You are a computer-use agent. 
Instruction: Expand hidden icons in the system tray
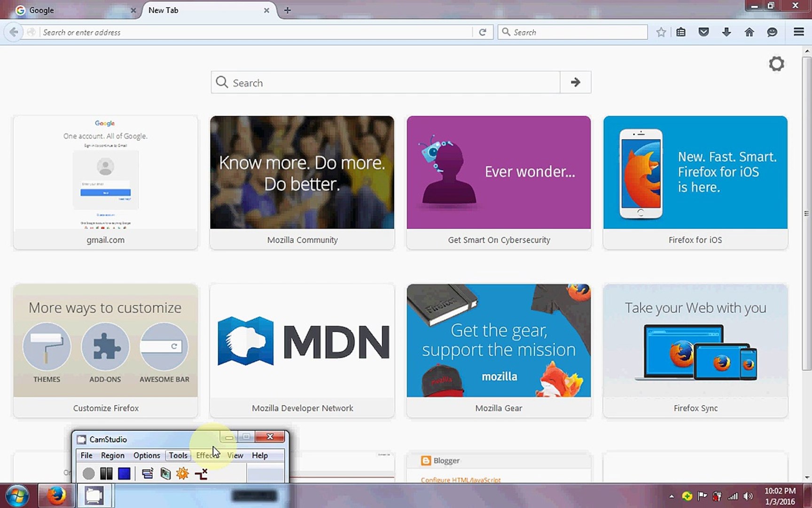(671, 495)
